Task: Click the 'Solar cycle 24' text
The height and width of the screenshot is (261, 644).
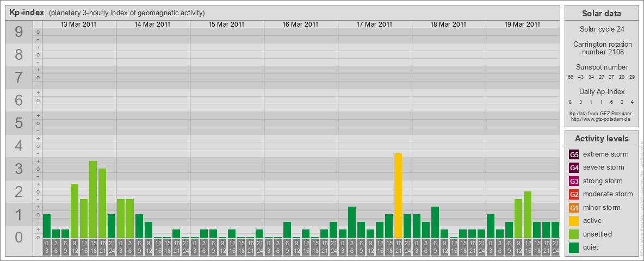Action: (x=602, y=29)
